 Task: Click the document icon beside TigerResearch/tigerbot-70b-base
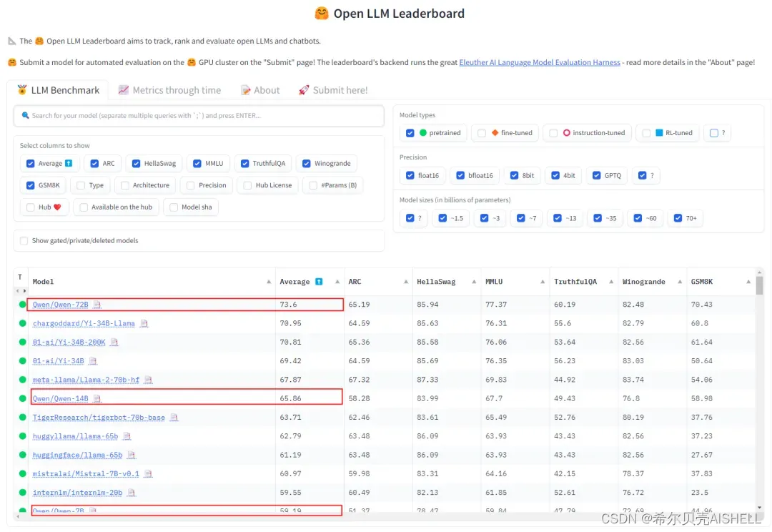[x=174, y=417]
